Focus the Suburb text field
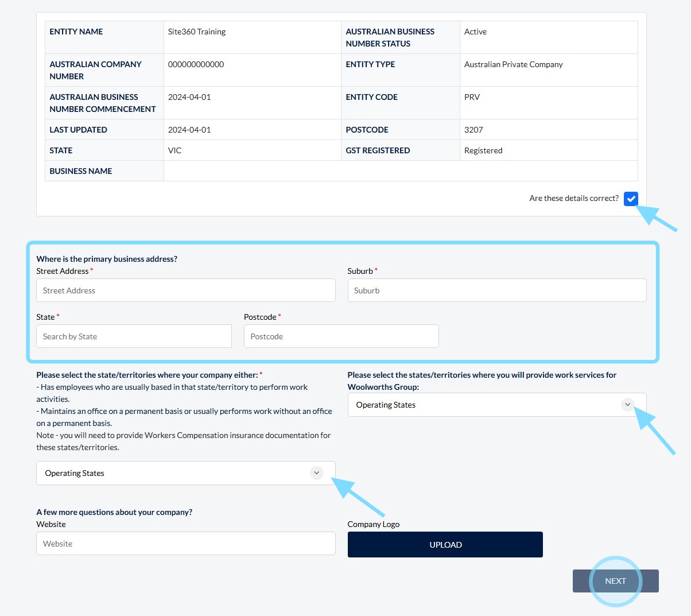 click(x=497, y=290)
